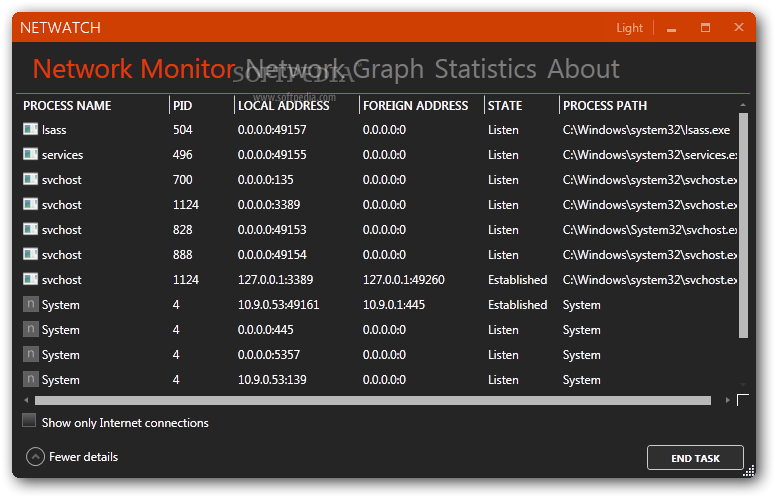Click the scroll up arrow
Screen dimensions: 776x498
(x=743, y=105)
